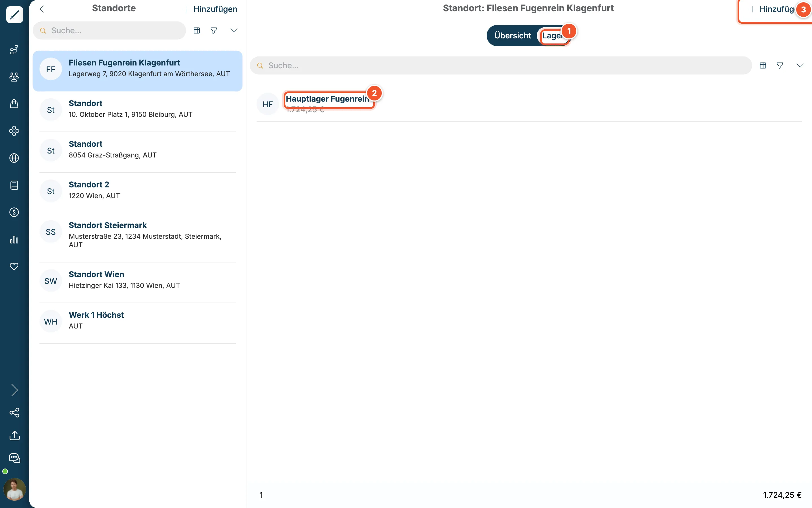The height and width of the screenshot is (508, 812).
Task: Click the upload export icon
Action: (14, 435)
